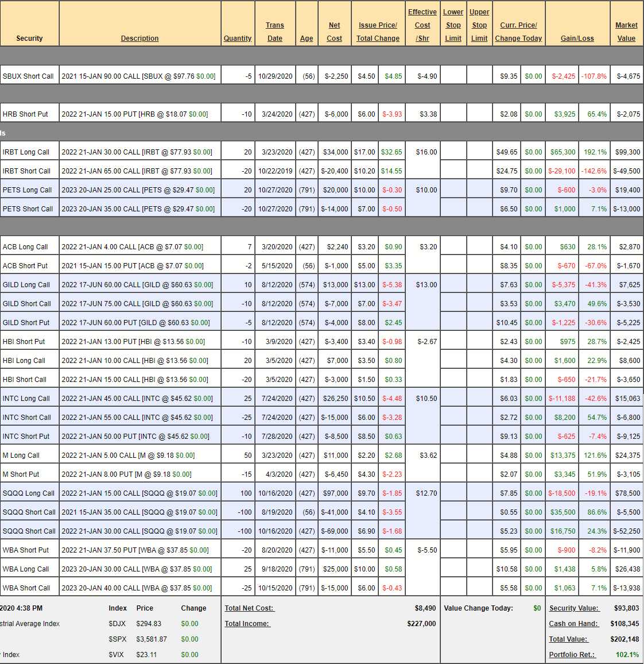This screenshot has width=644, height=664.
Task: Click the Gain/Loss column header
Action: pyautogui.click(x=577, y=38)
